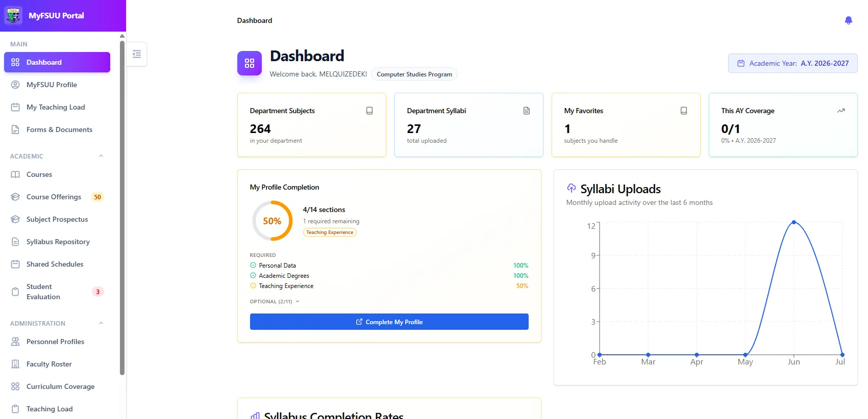Click the MyFSUU Portal logo icon
868x419 pixels.
(x=13, y=15)
